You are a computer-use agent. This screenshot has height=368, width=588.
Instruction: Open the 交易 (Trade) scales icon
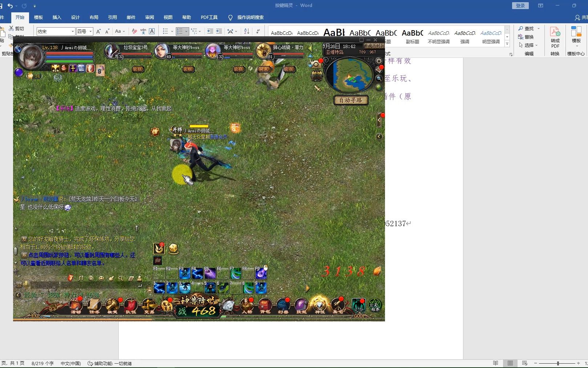pos(149,305)
